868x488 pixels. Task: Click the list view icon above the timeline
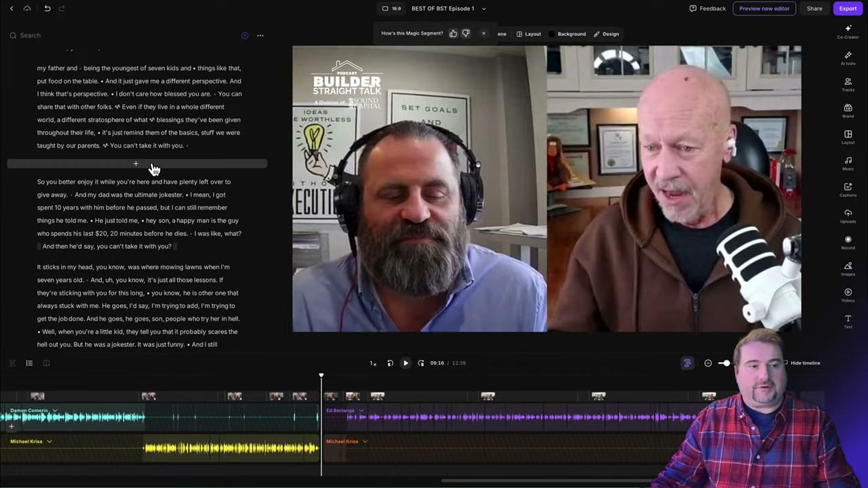click(x=29, y=363)
